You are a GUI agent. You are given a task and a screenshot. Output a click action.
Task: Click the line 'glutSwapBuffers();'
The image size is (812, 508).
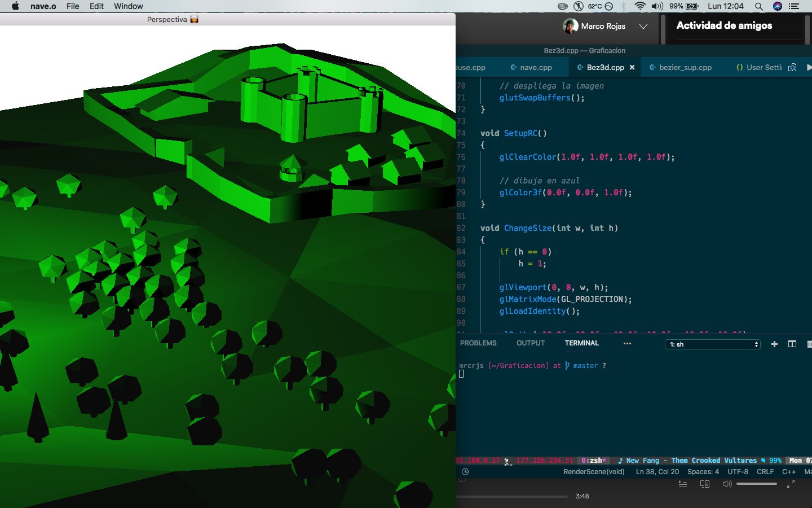tap(542, 98)
